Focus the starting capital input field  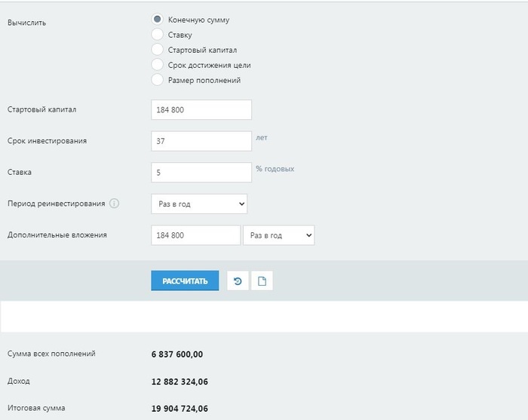(201, 110)
